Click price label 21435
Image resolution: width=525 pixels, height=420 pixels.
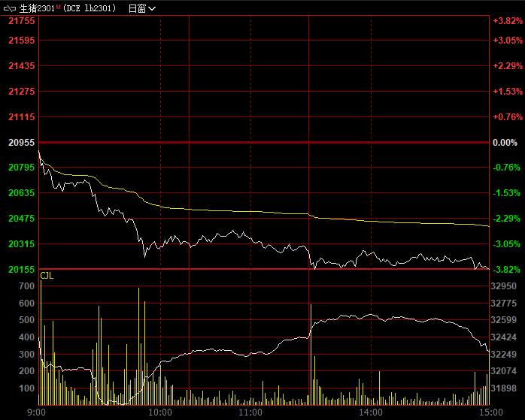tap(22, 66)
